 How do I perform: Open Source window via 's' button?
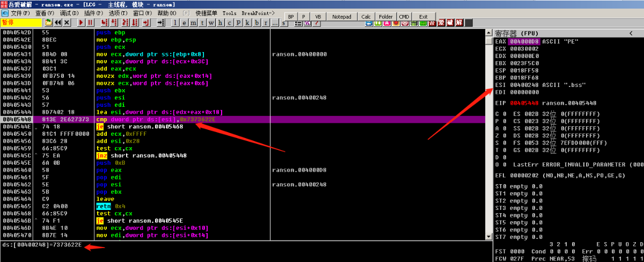click(283, 23)
